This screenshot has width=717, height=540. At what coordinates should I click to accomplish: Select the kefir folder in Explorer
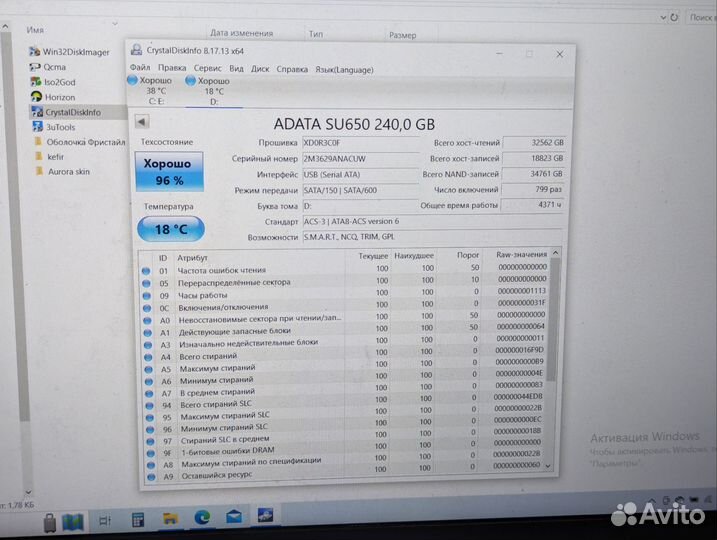tap(50, 157)
